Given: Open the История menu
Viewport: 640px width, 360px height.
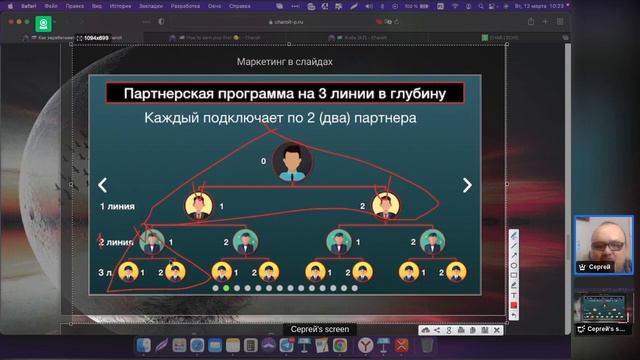Looking at the screenshot, I should click(x=120, y=6).
